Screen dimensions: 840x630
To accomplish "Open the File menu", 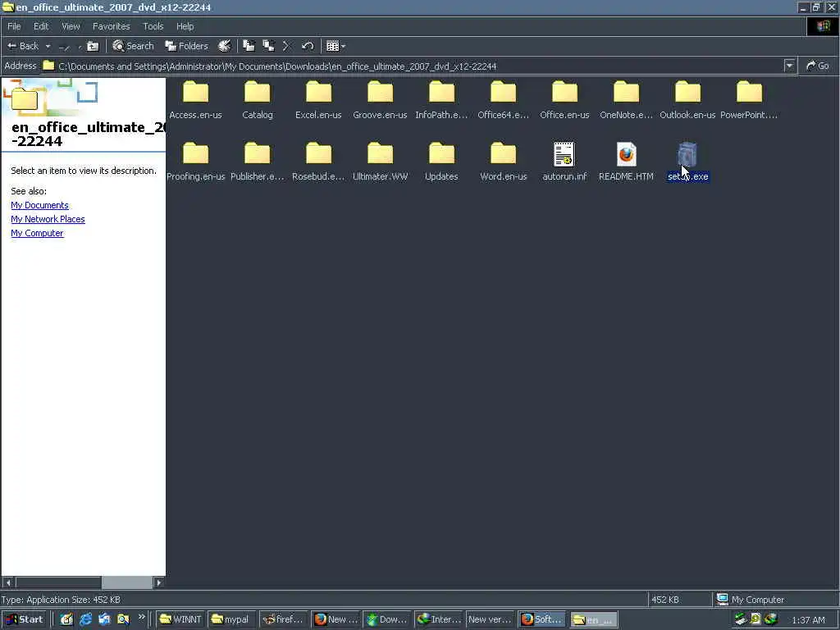I will (14, 26).
